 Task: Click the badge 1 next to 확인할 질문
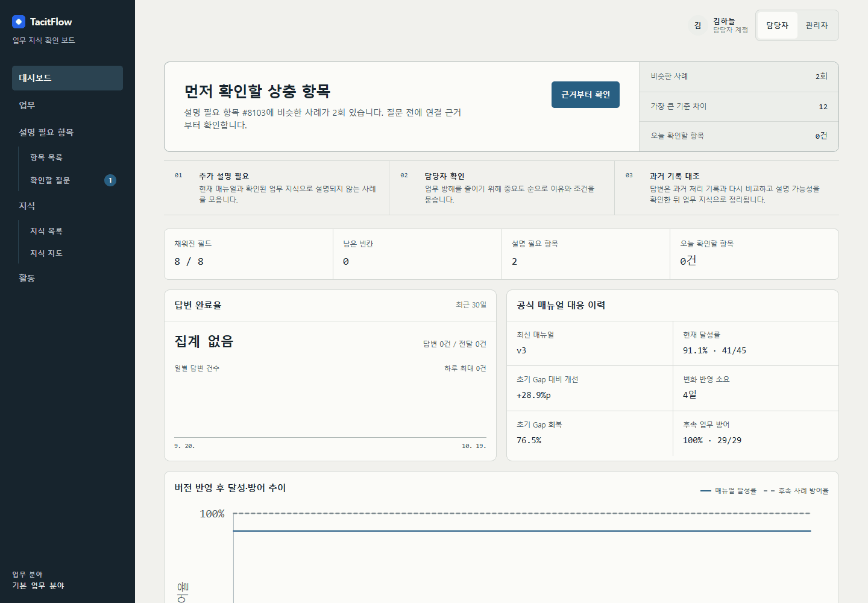(x=110, y=180)
